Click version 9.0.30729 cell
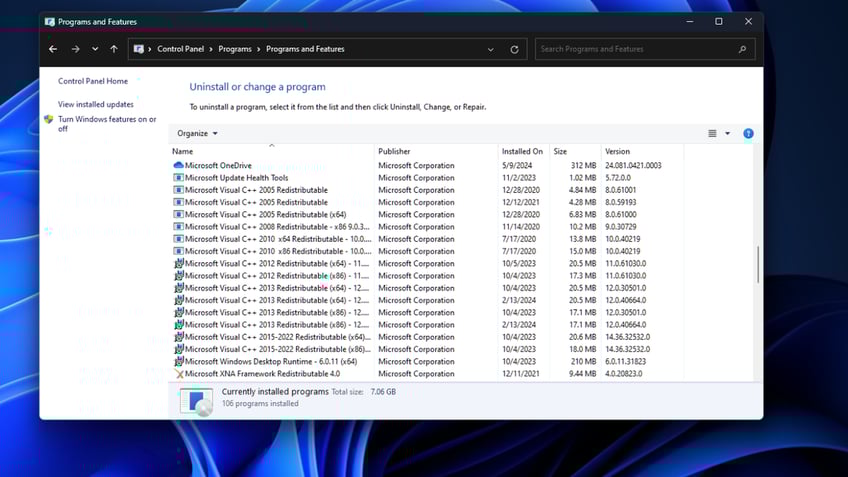 coord(620,227)
